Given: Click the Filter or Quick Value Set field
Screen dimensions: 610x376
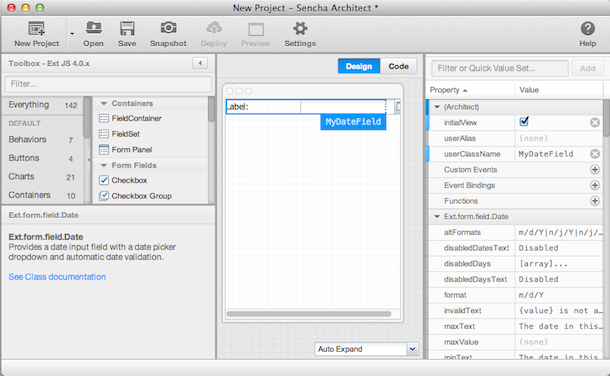Looking at the screenshot, I should click(500, 68).
